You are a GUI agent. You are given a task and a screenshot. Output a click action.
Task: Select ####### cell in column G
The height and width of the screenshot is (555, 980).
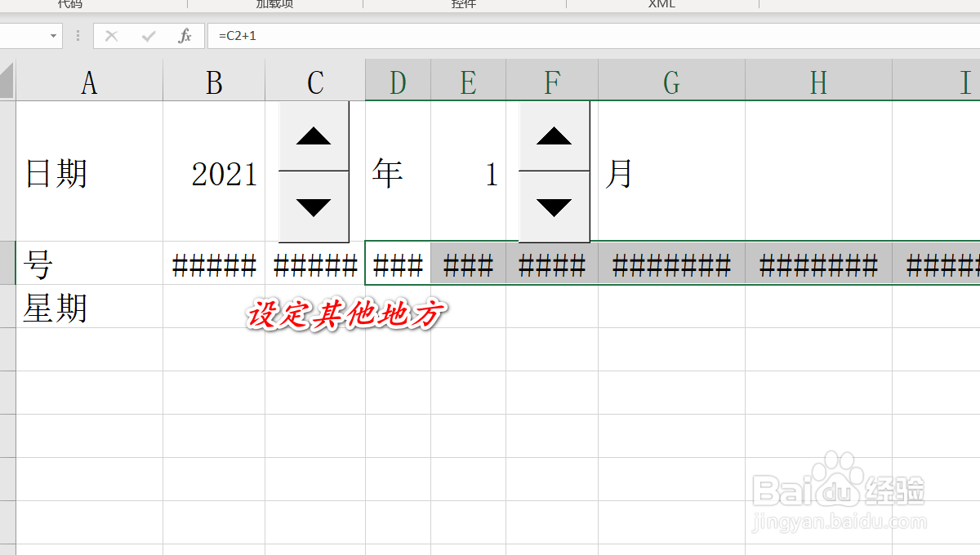(x=671, y=263)
